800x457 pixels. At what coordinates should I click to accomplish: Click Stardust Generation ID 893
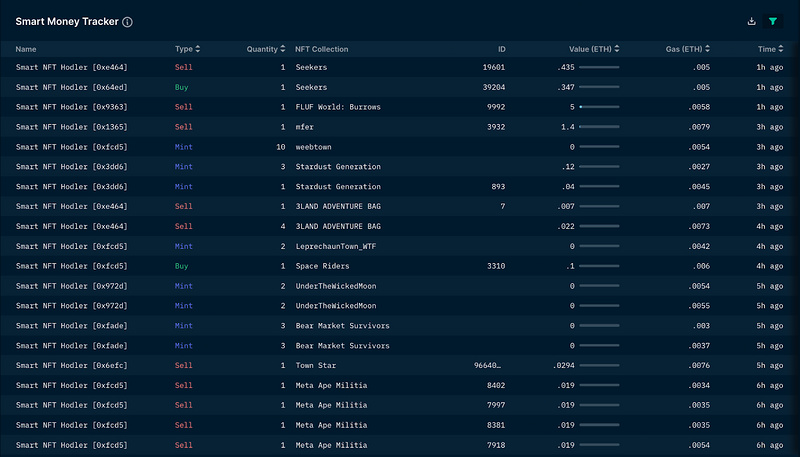pos(498,187)
